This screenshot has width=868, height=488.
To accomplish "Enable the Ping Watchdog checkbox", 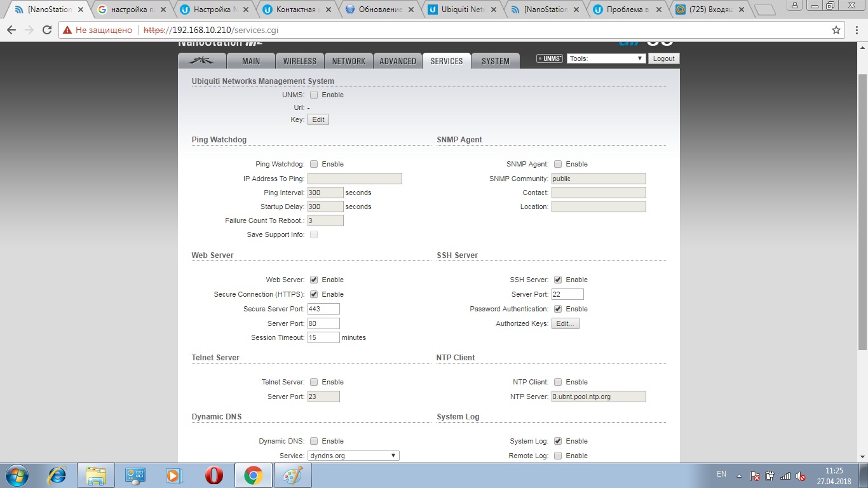I will pos(314,164).
